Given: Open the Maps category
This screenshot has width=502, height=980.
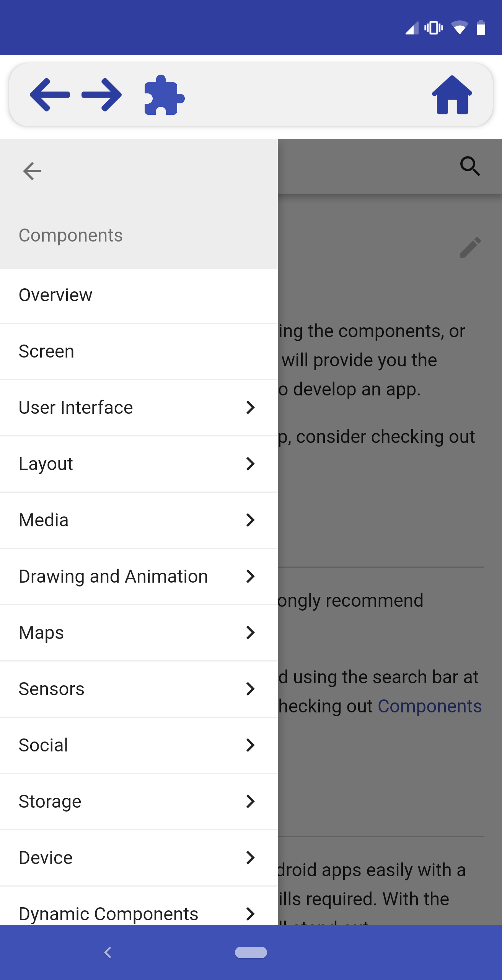Looking at the screenshot, I should 41,633.
